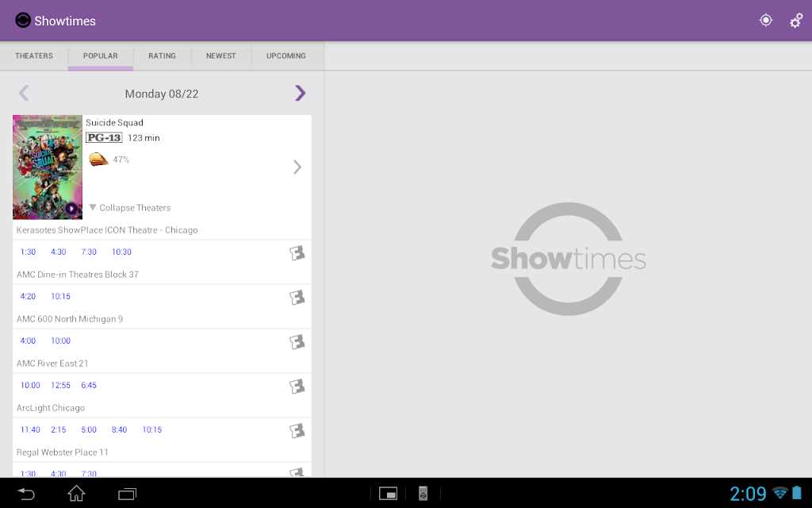Select 4:00 showtime at AMC 600 North Michigan
This screenshot has width=812, height=508.
[28, 341]
